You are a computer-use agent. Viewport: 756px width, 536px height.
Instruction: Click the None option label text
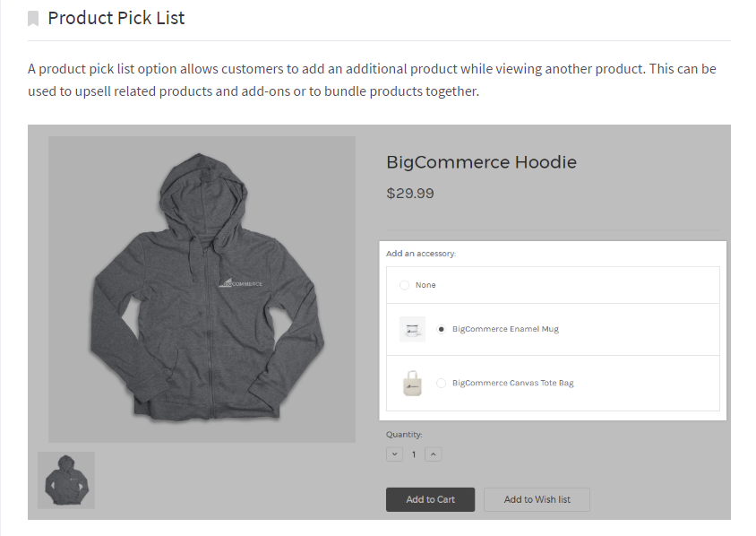tap(425, 285)
